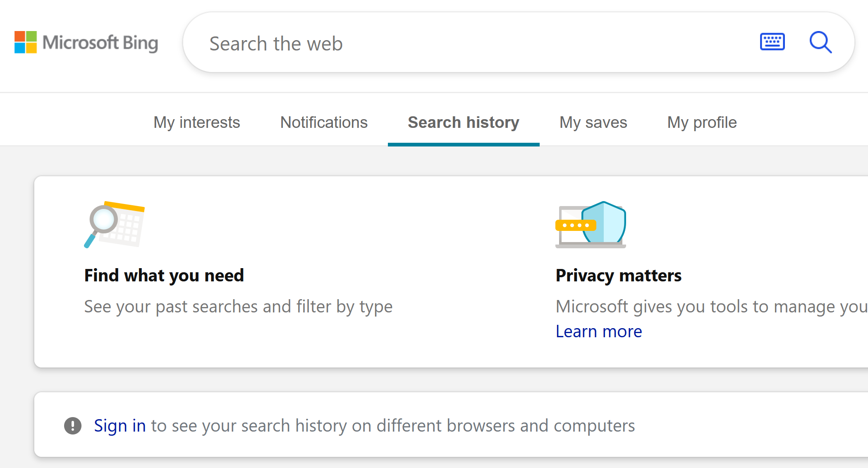
Task: Click the sign-in notice banner
Action: point(434,425)
